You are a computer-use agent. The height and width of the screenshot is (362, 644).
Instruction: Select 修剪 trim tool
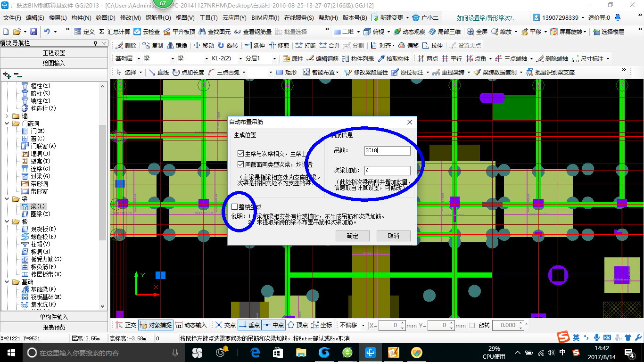279,45
